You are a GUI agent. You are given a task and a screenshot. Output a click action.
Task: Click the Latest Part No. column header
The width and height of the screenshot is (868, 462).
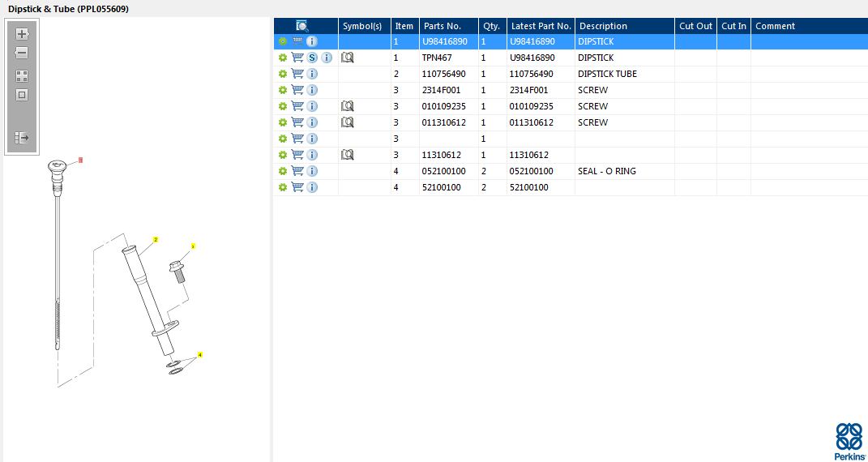click(541, 26)
